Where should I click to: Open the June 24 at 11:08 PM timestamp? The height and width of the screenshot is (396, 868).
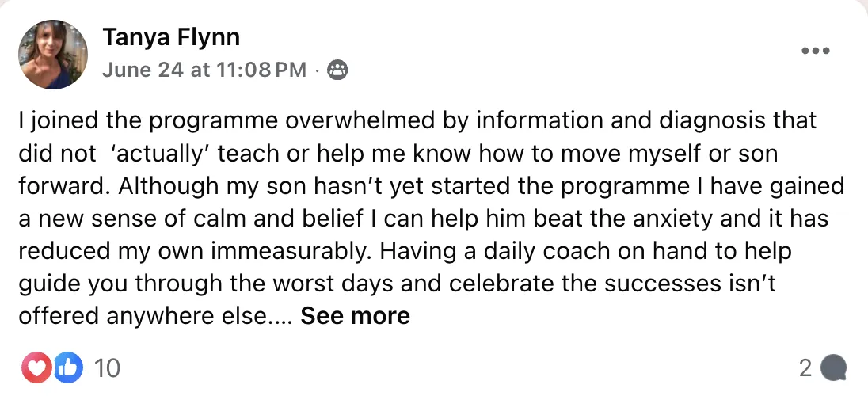coord(204,70)
